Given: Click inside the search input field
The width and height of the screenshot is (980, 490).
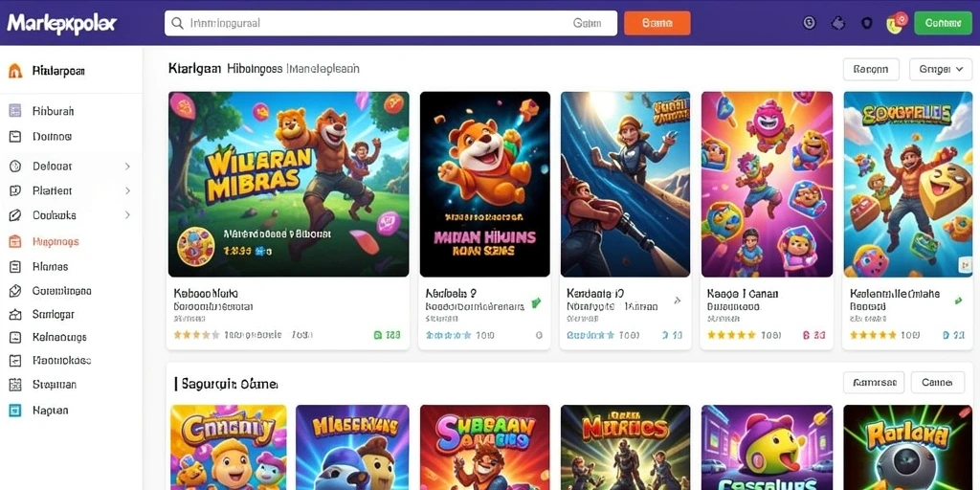Looking at the screenshot, I should tap(390, 23).
